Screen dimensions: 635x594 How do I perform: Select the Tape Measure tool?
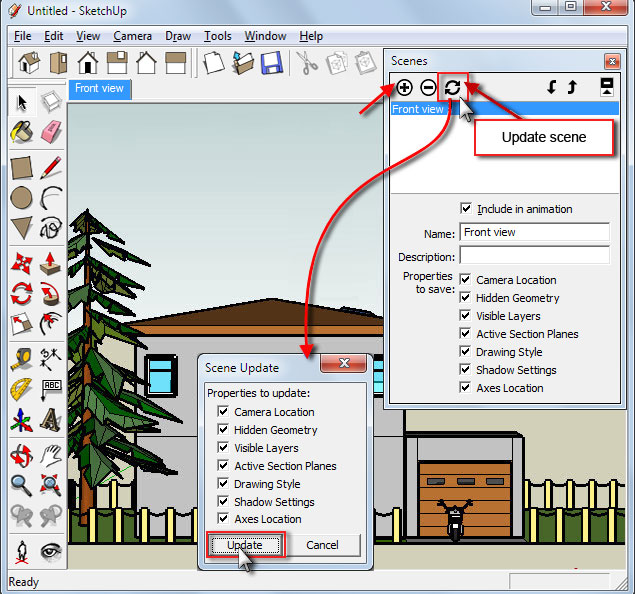[22, 359]
